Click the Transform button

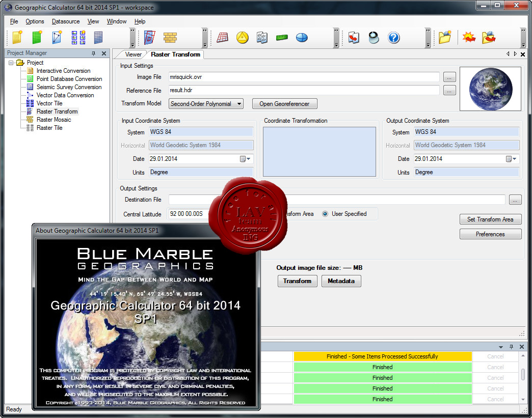[297, 281]
